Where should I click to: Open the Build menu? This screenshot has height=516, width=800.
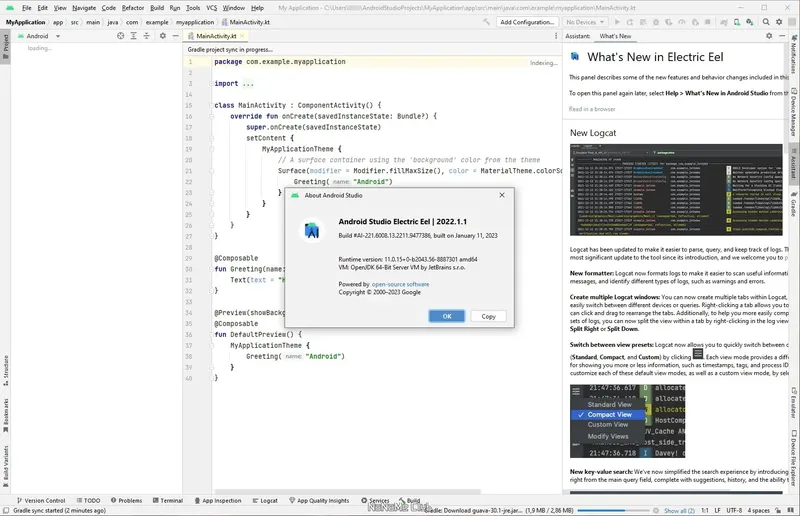[x=157, y=8]
